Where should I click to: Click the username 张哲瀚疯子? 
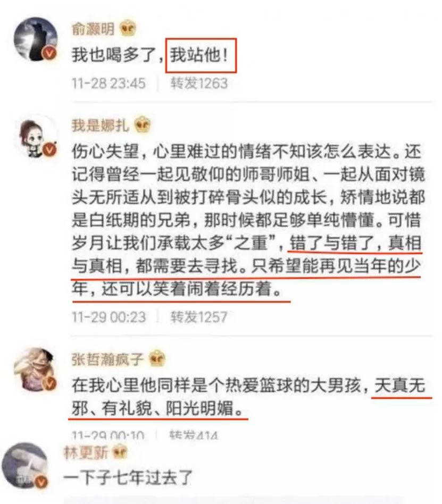[107, 359]
